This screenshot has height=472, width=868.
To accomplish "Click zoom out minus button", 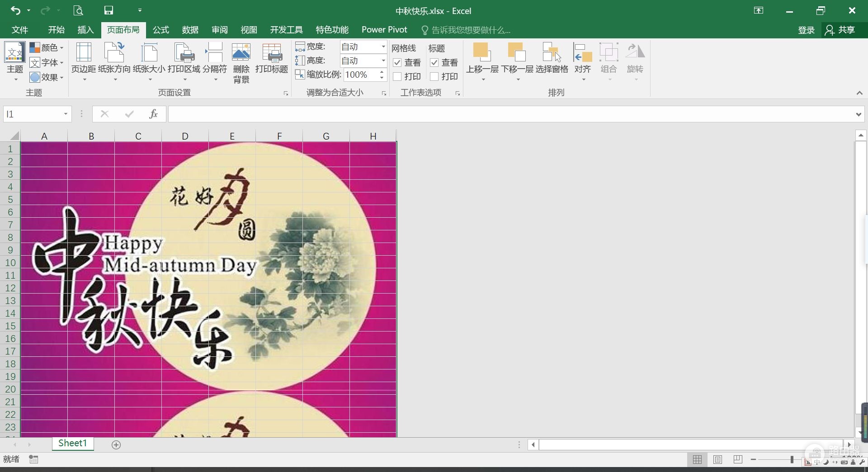I will tap(753, 459).
